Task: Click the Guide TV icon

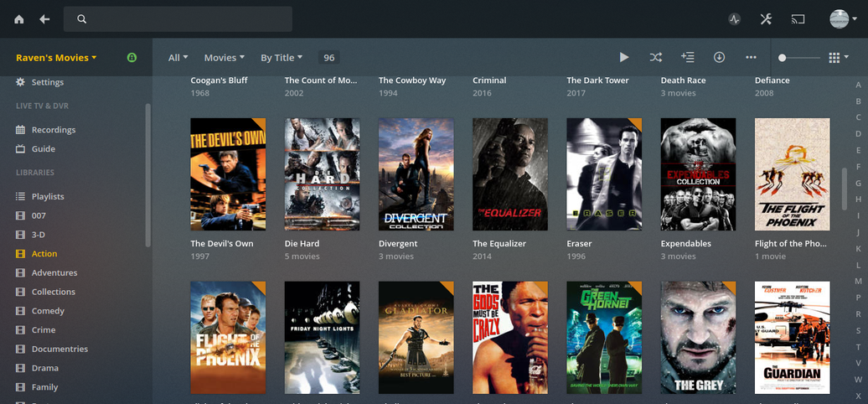Action: [x=20, y=149]
